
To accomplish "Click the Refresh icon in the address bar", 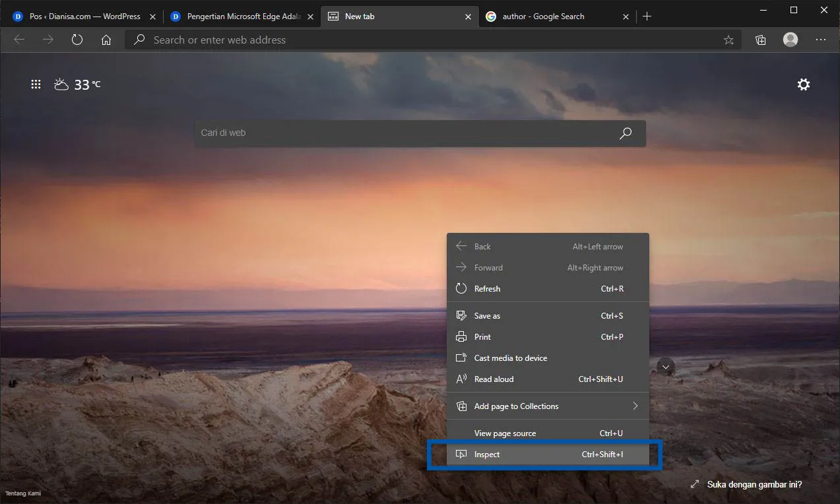I will 77,40.
